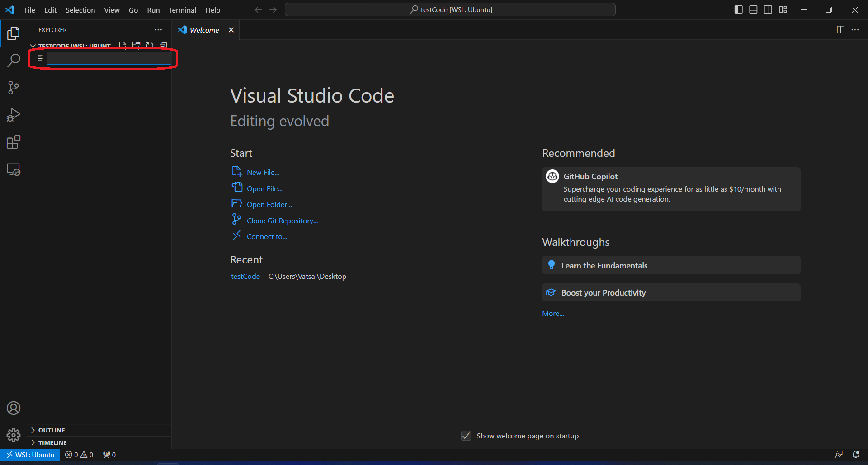
Task: Click the split editor right icon
Action: pyautogui.click(x=840, y=30)
